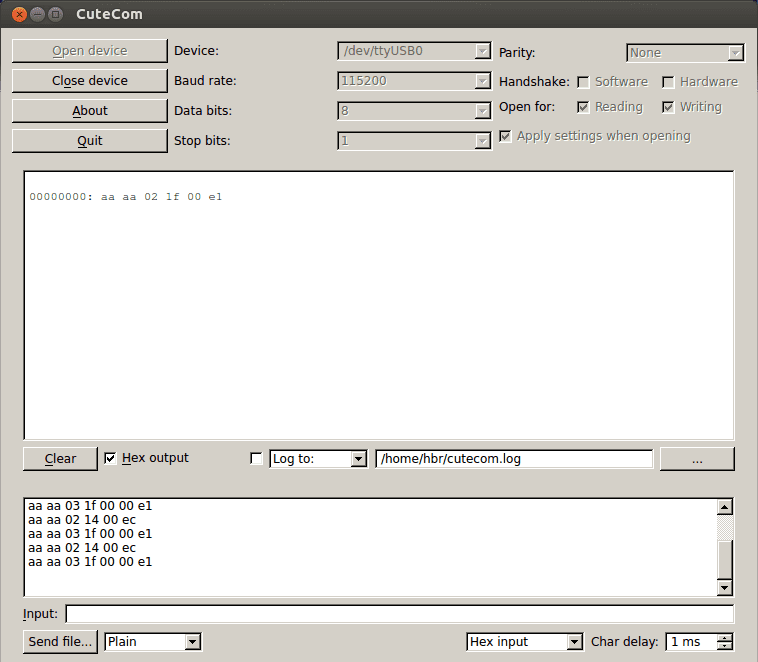The image size is (758, 662).
Task: Enable the Log to checkbox
Action: (256, 459)
